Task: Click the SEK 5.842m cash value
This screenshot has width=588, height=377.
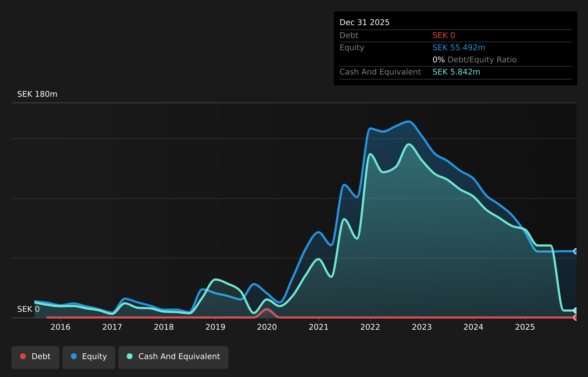Action: [456, 72]
